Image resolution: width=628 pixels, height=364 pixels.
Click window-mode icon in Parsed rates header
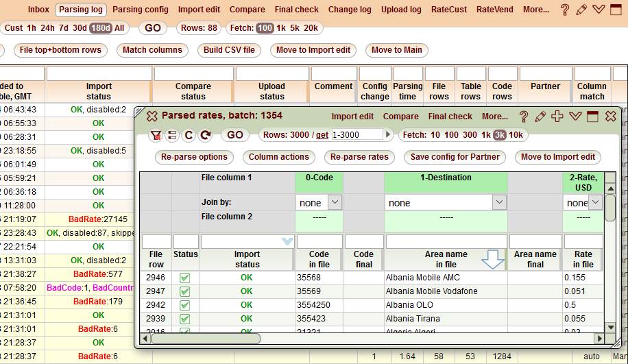[592, 116]
